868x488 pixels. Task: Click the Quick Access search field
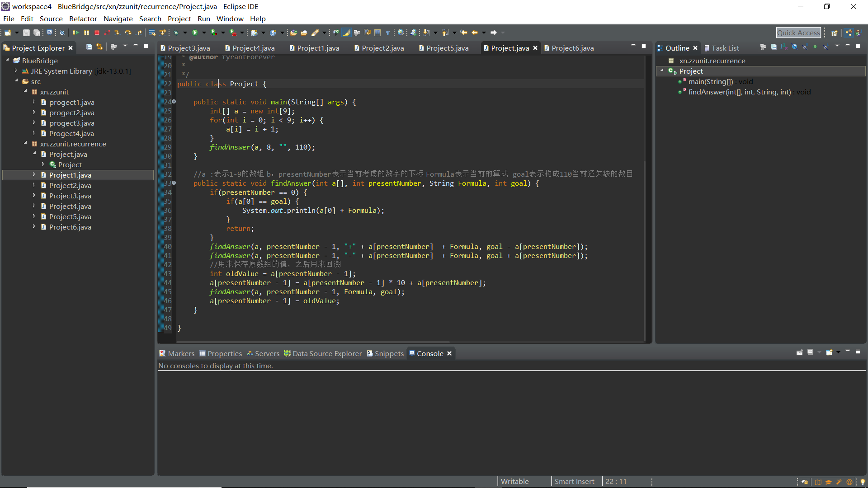click(x=798, y=33)
